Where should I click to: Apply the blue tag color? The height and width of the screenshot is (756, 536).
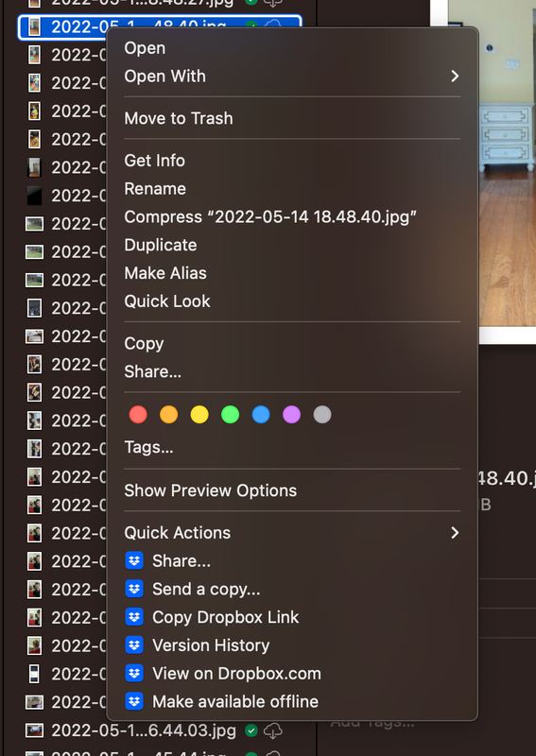(261, 415)
